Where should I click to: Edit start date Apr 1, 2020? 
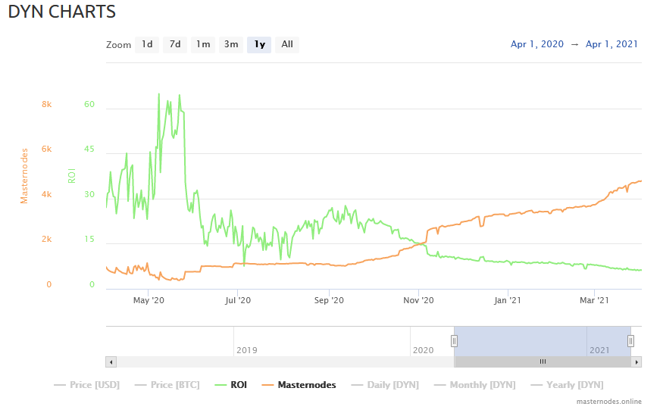pyautogui.click(x=537, y=44)
